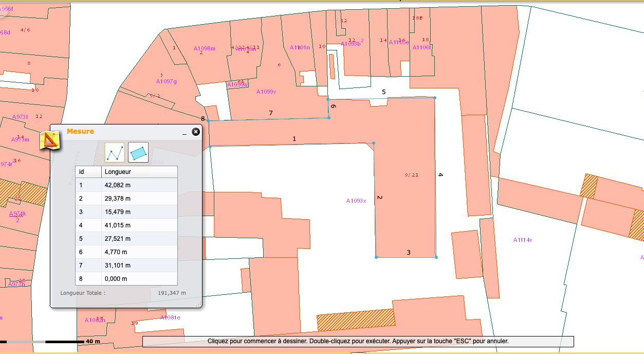Click the Mesure ruler triangle icon
This screenshot has width=644, height=354.
point(50,140)
